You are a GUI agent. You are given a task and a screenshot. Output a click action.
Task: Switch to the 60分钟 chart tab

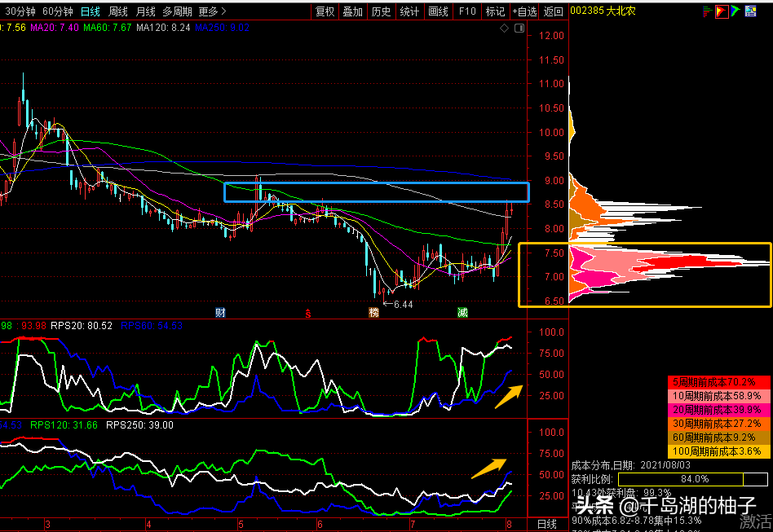[56, 11]
